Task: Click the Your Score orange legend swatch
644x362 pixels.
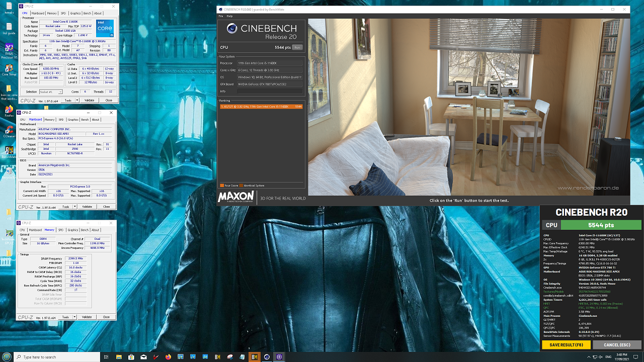Action: tap(222, 186)
